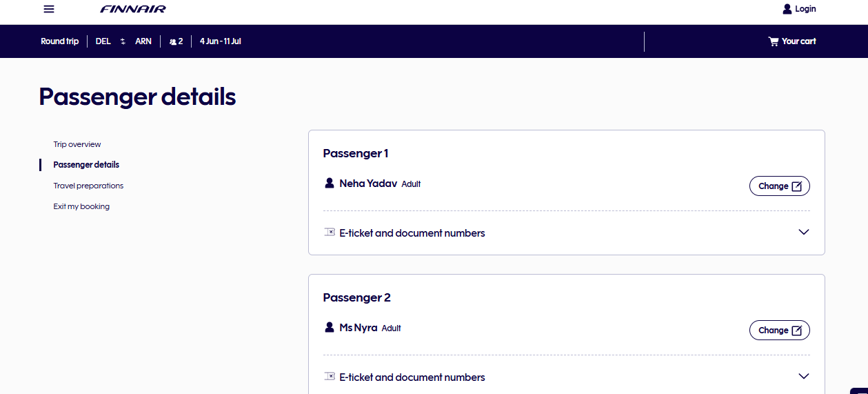
Task: Select Travel preparations in sidebar
Action: pos(88,186)
